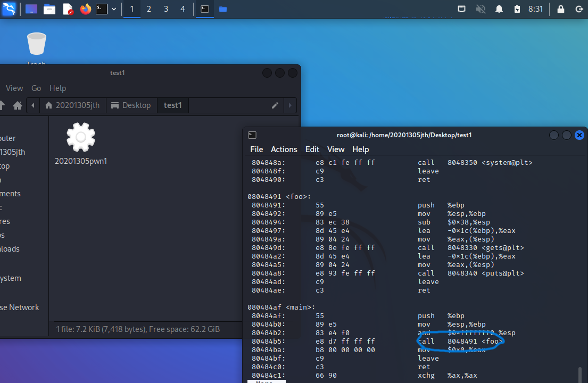
Task: Switch to workspace 1
Action: pos(131,9)
